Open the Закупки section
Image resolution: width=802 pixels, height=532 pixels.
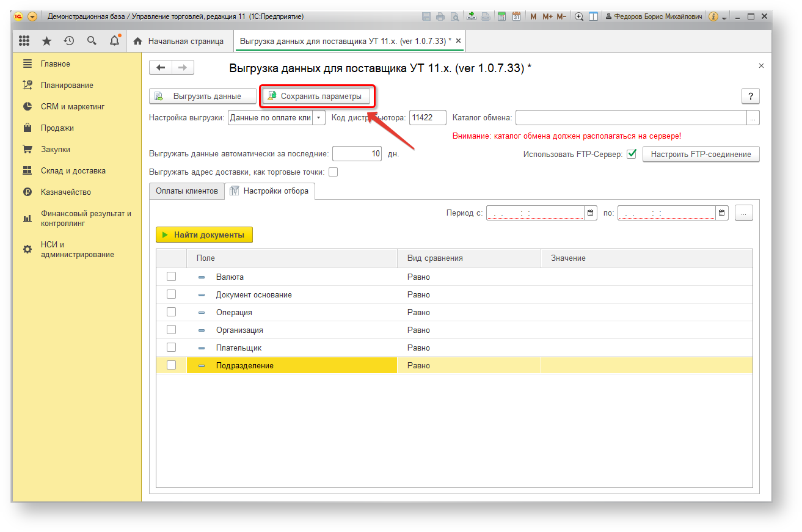pyautogui.click(x=56, y=150)
